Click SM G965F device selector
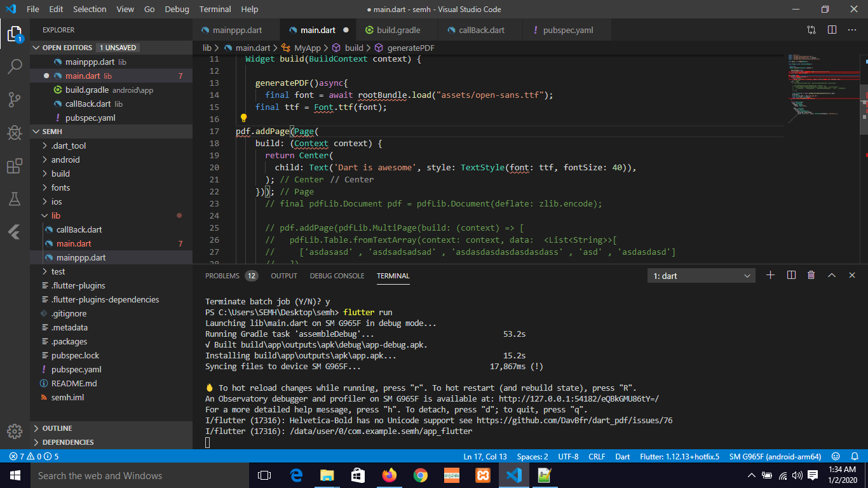868x488 pixels. point(775,456)
